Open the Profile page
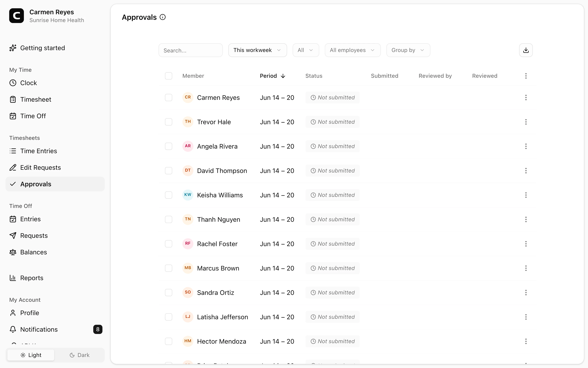The image size is (588, 368). pos(55,313)
